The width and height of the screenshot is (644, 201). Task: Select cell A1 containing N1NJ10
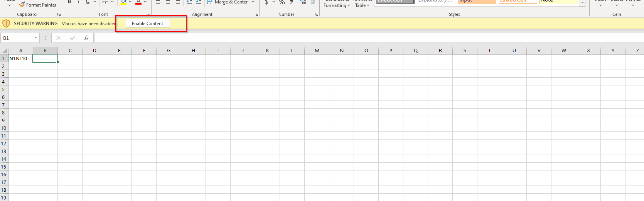point(20,58)
